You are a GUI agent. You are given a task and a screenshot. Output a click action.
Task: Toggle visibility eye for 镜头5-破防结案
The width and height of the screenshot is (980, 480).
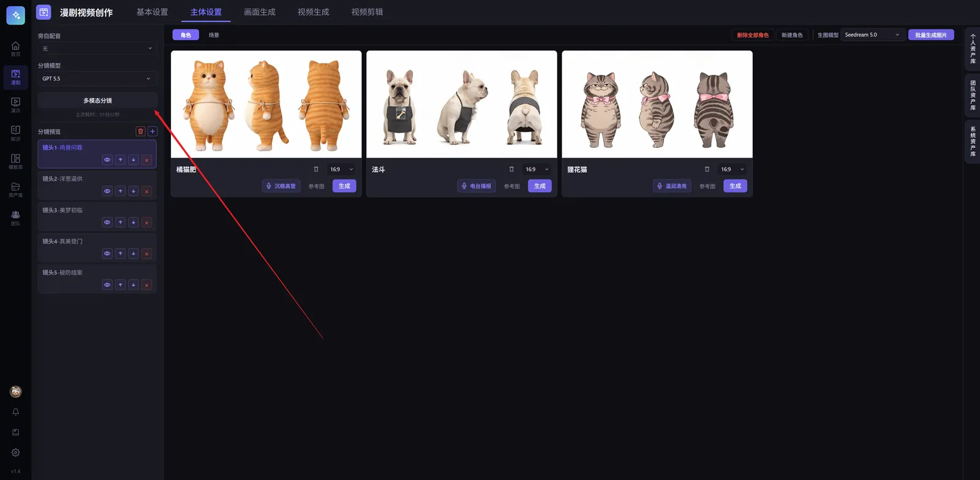107,285
